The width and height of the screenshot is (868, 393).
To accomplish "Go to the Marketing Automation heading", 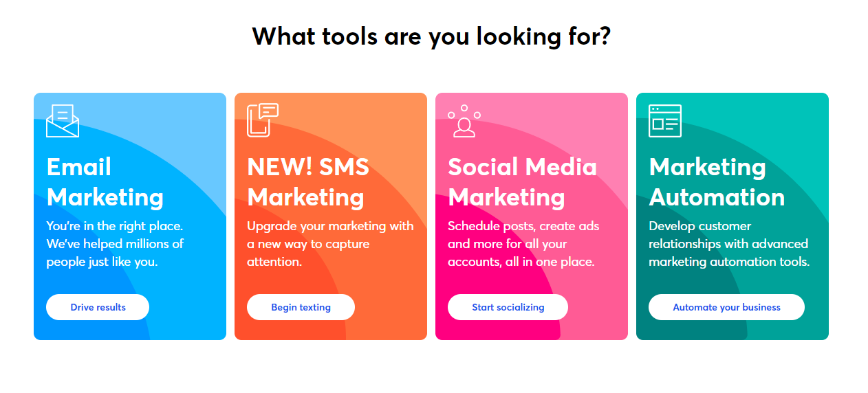I will tap(717, 182).
